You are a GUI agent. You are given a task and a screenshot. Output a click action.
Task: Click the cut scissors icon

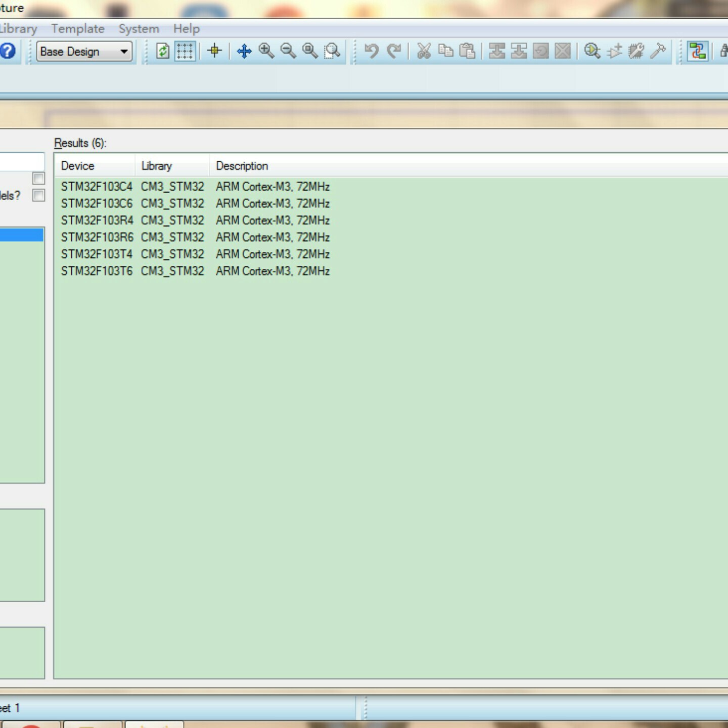(x=424, y=51)
